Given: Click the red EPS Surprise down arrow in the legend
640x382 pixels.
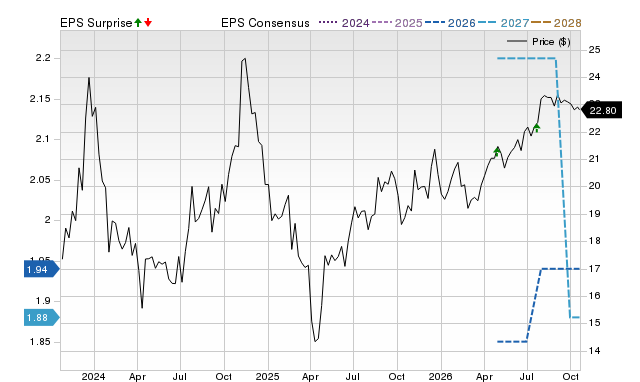Looking at the screenshot, I should (148, 22).
